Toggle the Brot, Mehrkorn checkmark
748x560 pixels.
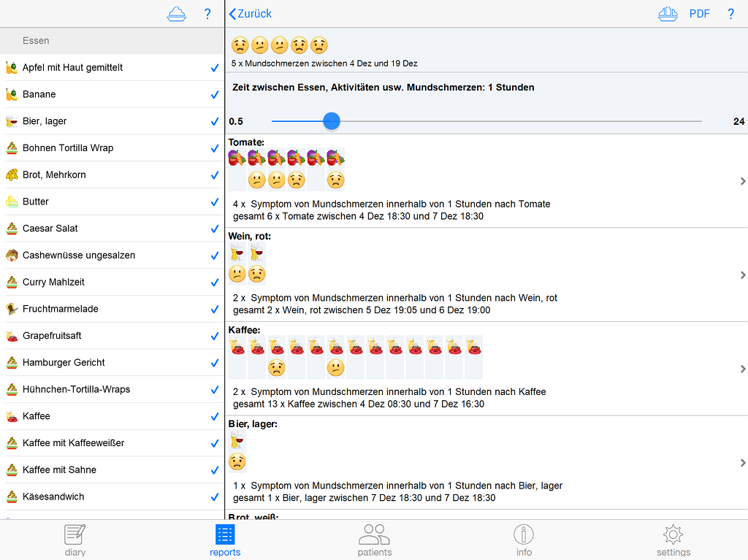click(x=215, y=175)
